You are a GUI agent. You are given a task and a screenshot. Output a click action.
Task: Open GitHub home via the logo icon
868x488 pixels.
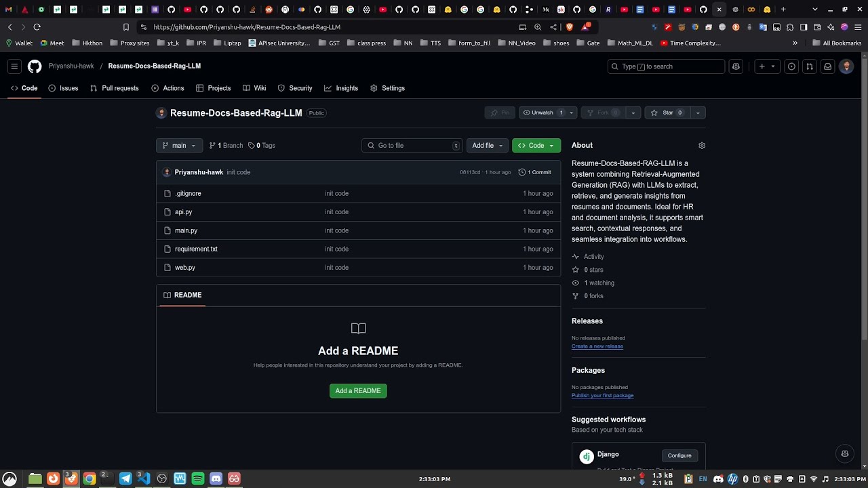coord(35,66)
